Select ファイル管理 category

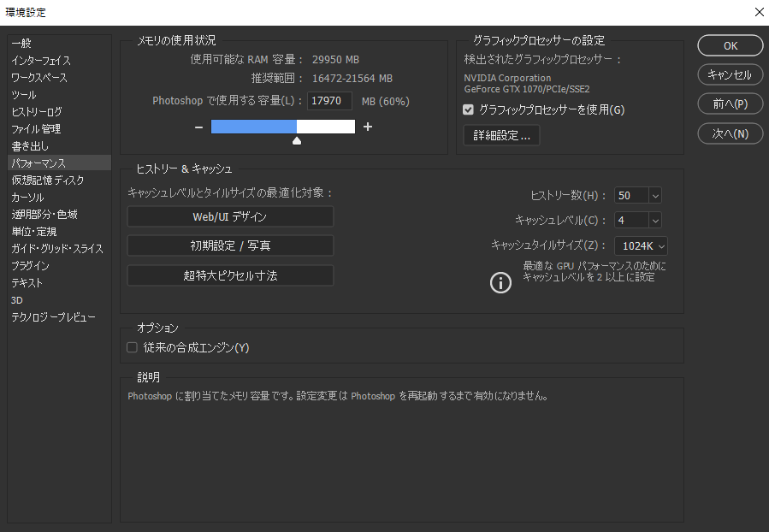pos(59,129)
